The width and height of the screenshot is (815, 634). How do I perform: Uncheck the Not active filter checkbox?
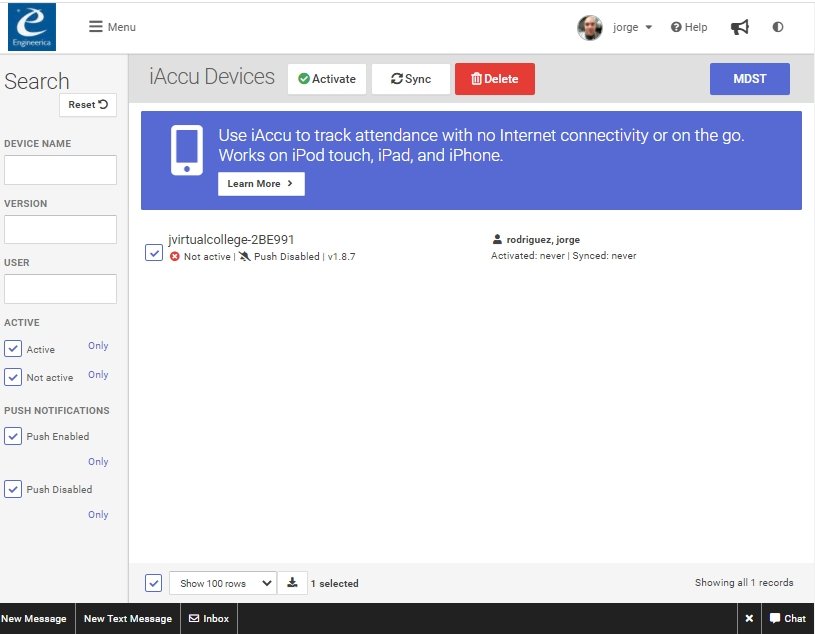point(13,377)
